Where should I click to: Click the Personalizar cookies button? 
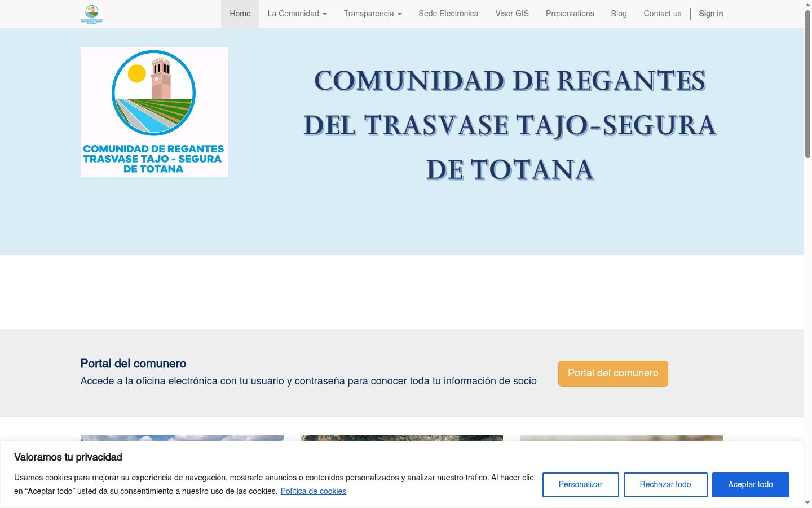(x=581, y=485)
